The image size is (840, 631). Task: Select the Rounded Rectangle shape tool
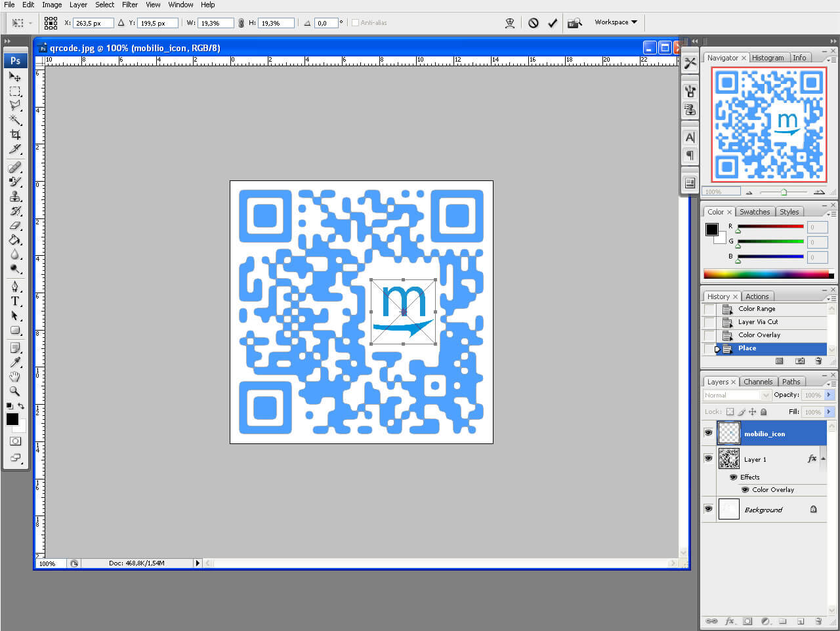pos(15,331)
